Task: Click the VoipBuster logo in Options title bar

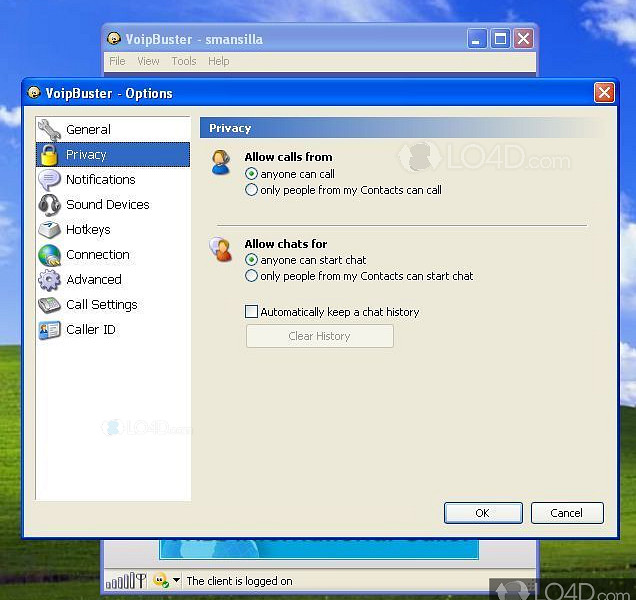Action: click(34, 93)
